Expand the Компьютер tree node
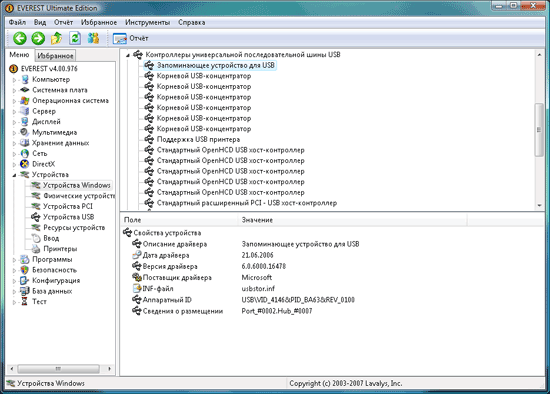The width and height of the screenshot is (550, 394). pos(14,80)
